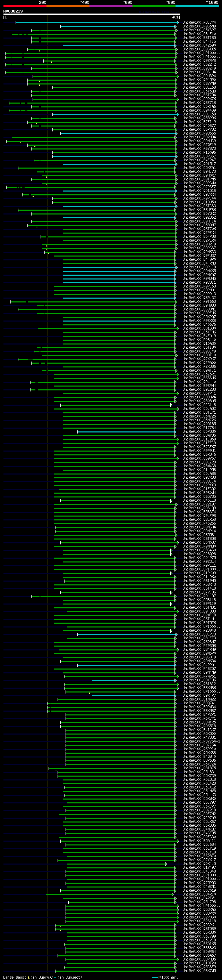Click the white AV638219 query ruler bar
222x980 pixels.
pos(92,14)
